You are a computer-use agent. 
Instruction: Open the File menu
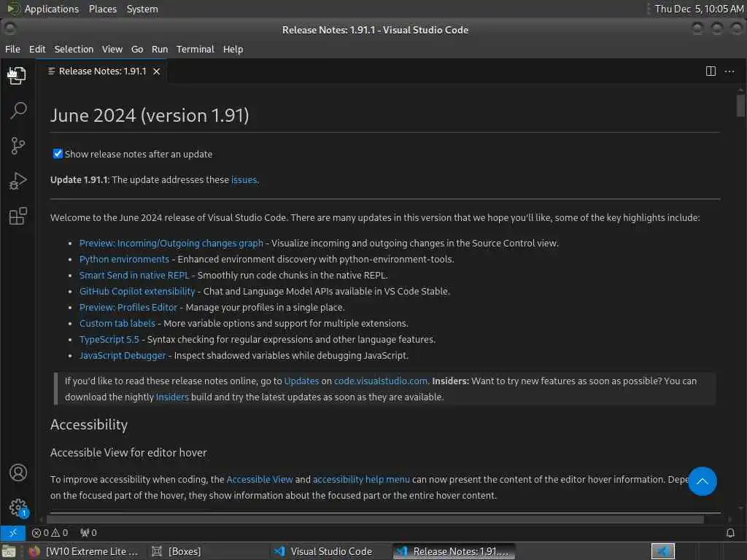tap(12, 49)
